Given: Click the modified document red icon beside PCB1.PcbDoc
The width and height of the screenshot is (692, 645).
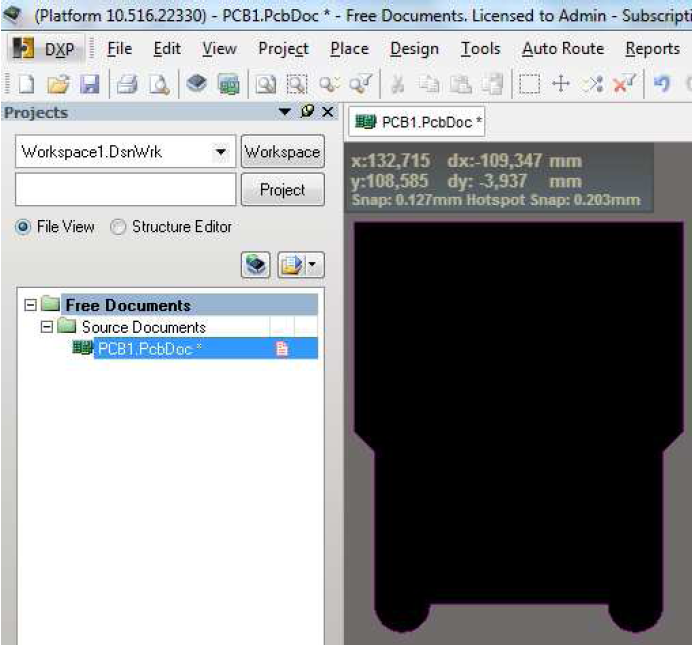Looking at the screenshot, I should point(282,349).
